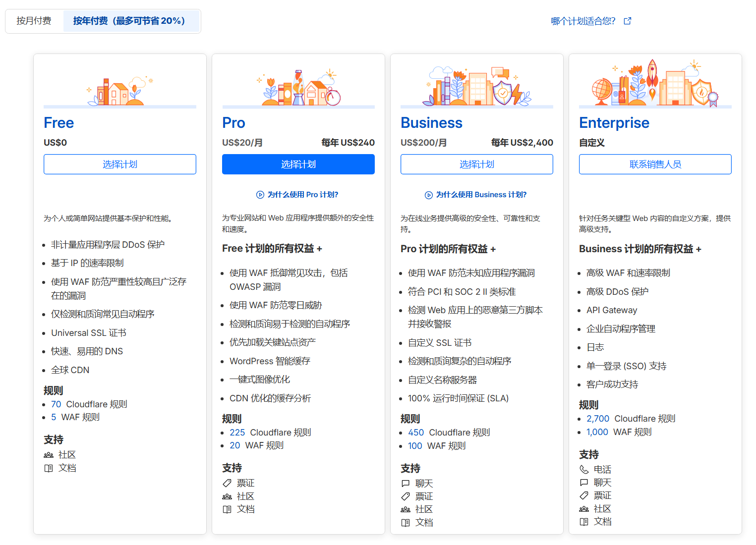Click chat 聊天 icon in Business plan
The image size is (756, 545).
point(406,484)
